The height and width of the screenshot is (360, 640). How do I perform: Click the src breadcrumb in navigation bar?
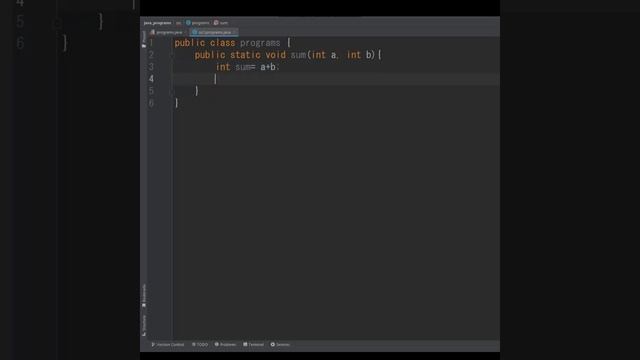coord(178,23)
